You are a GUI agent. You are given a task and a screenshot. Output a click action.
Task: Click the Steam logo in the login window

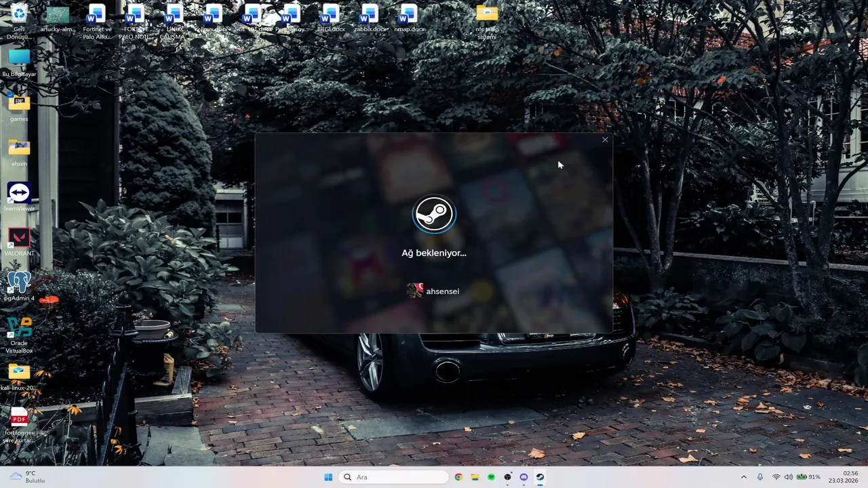[434, 214]
